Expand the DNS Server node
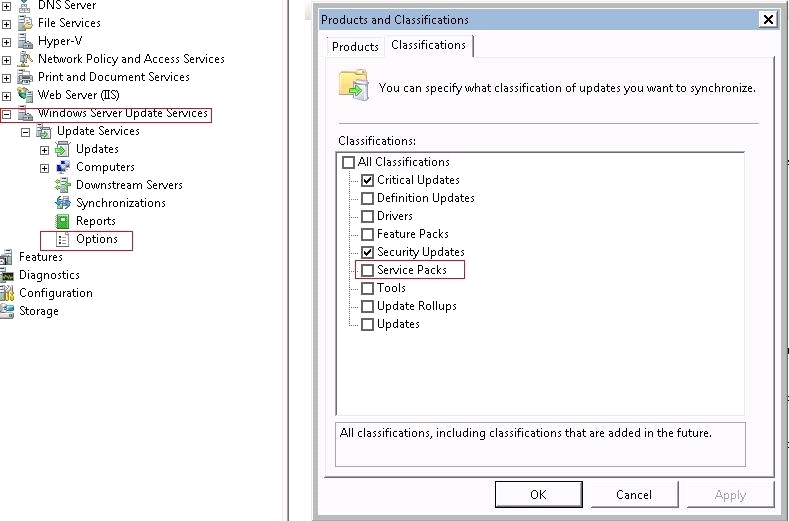 tap(6, 7)
